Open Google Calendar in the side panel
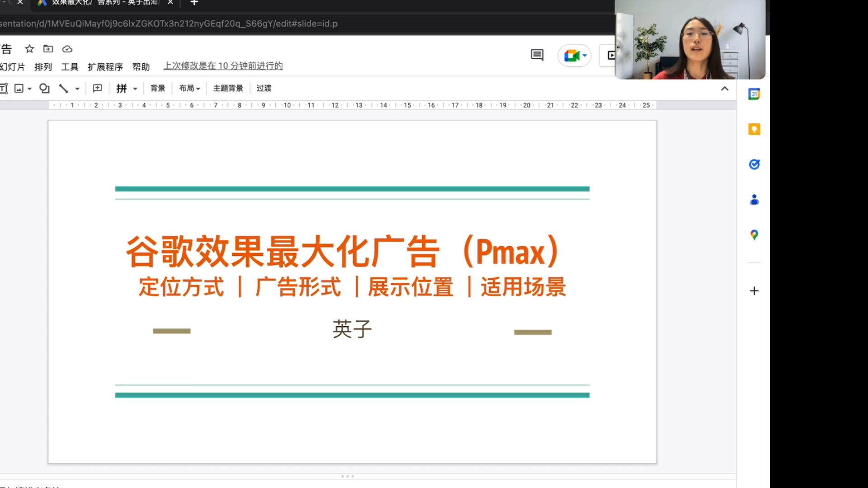 [754, 94]
